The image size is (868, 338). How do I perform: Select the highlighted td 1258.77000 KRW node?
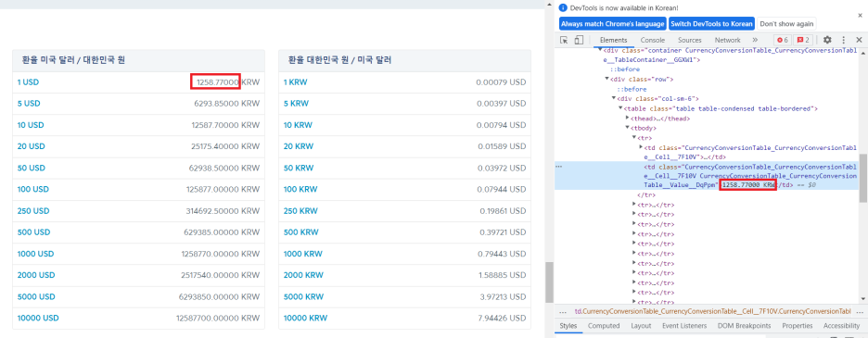coord(707,175)
